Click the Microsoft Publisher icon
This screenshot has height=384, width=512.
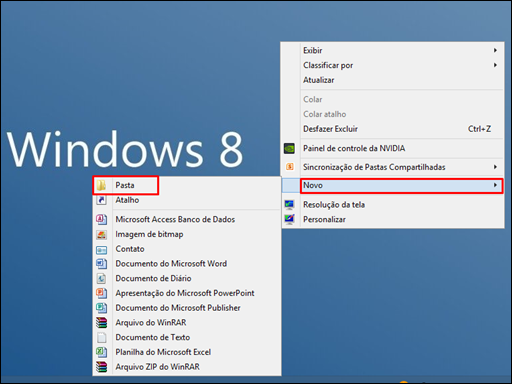click(101, 308)
